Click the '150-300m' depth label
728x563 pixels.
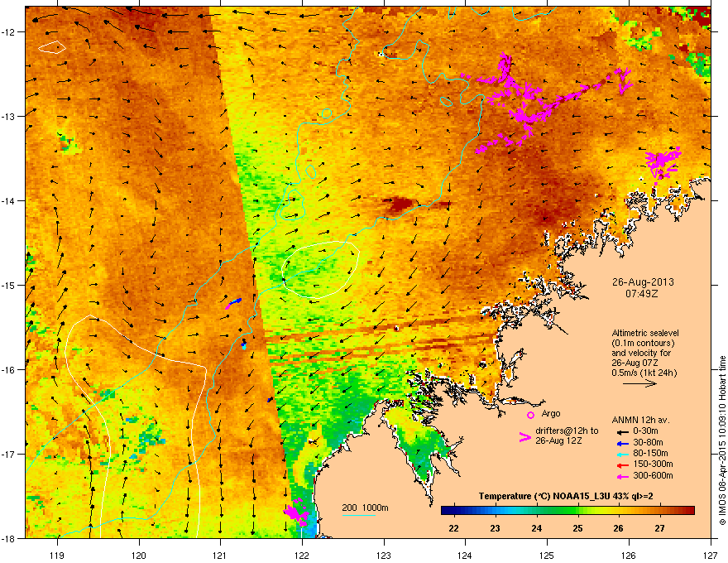[653, 464]
